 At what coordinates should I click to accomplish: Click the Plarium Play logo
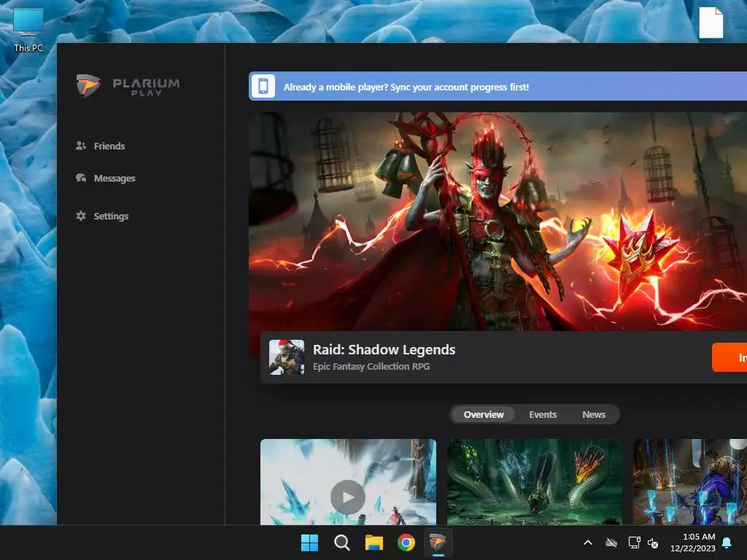pyautogui.click(x=128, y=86)
